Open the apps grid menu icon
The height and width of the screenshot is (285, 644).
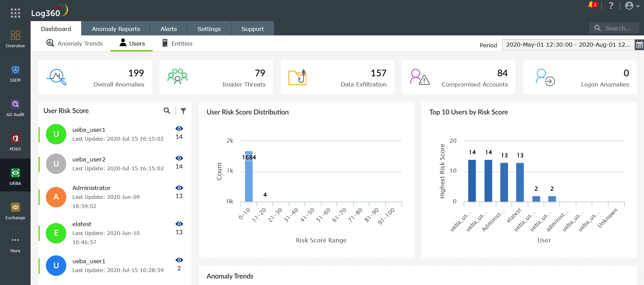(15, 13)
